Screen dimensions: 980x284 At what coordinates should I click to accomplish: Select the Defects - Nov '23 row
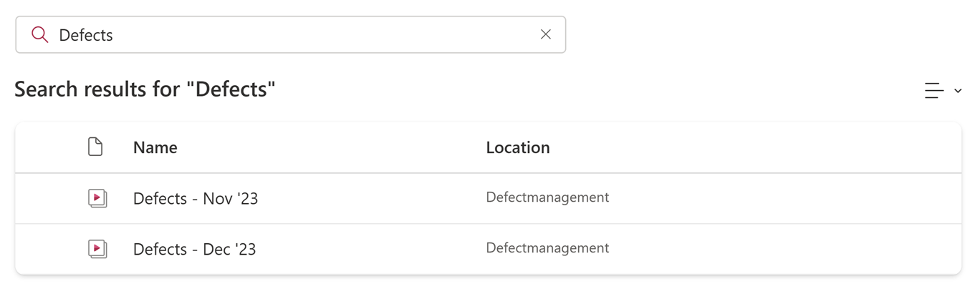pyautogui.click(x=488, y=198)
